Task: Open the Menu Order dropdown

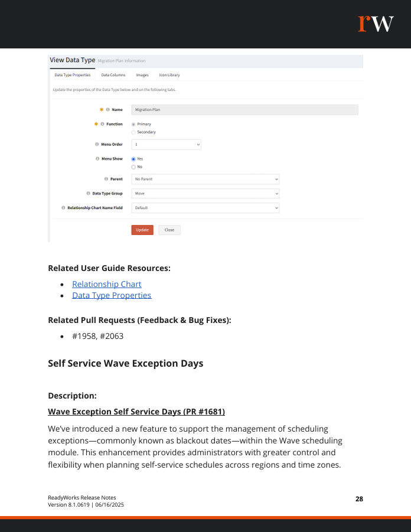Action: point(166,144)
